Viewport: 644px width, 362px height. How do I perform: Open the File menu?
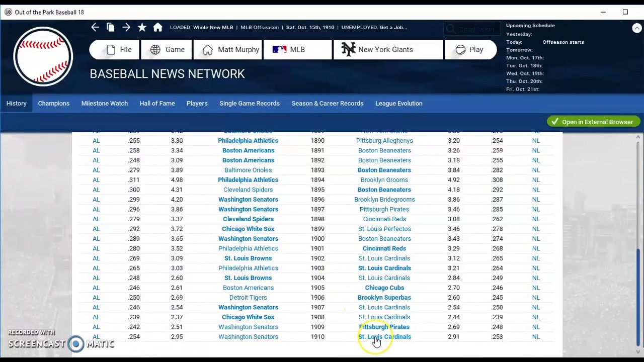pyautogui.click(x=114, y=49)
